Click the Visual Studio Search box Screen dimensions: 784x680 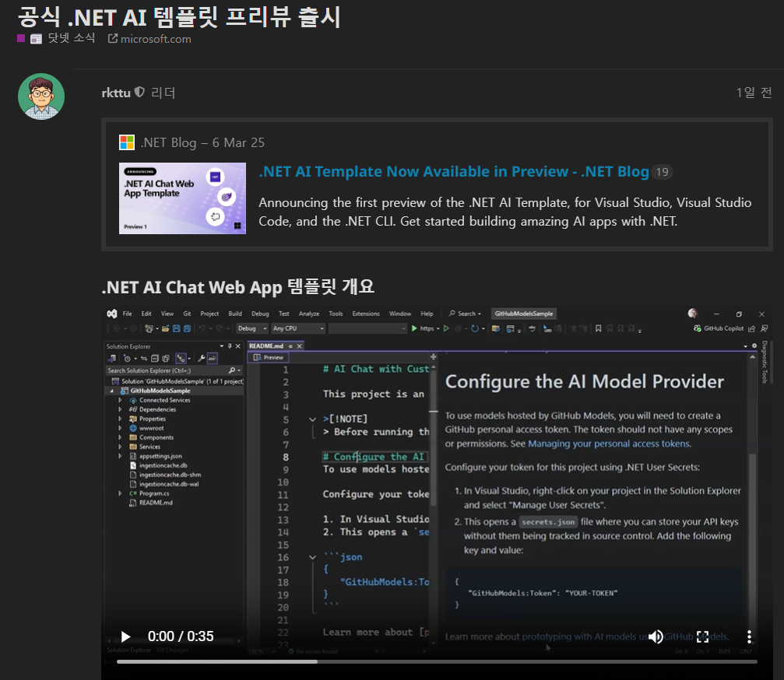465,314
